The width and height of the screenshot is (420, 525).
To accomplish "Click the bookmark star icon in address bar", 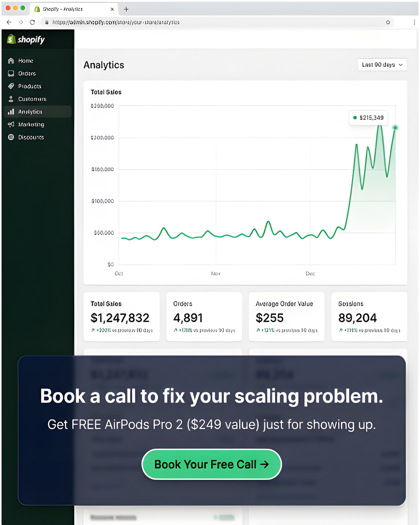I will 388,22.
